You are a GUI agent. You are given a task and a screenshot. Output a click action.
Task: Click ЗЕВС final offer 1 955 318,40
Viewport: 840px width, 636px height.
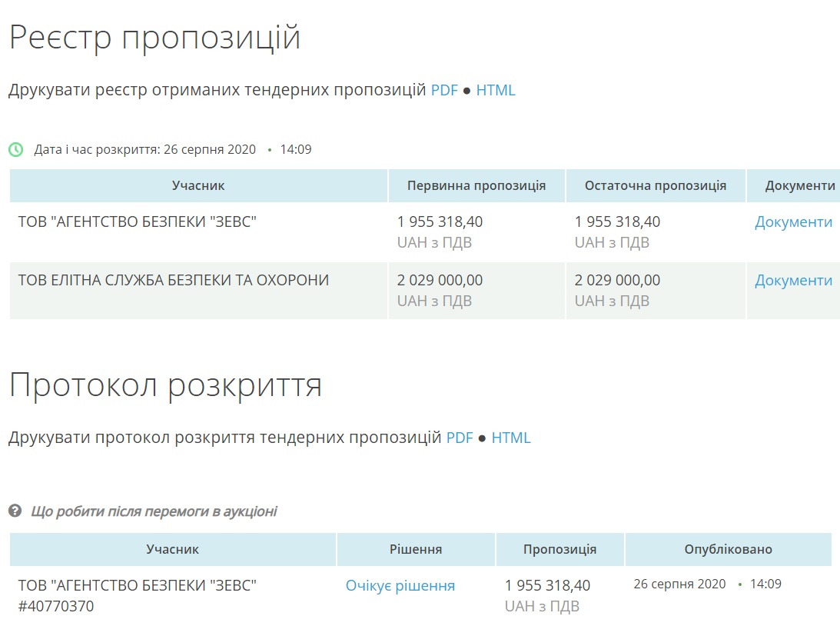click(x=617, y=221)
